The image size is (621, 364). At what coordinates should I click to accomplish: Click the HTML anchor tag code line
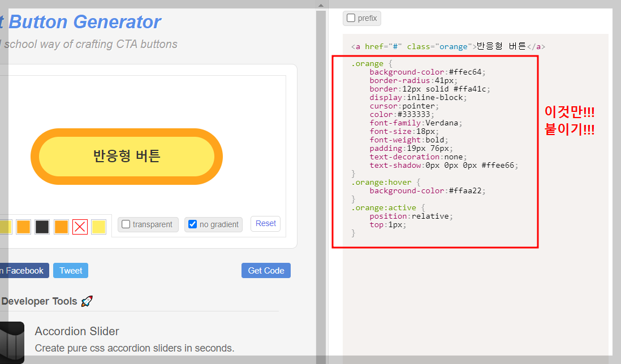448,47
